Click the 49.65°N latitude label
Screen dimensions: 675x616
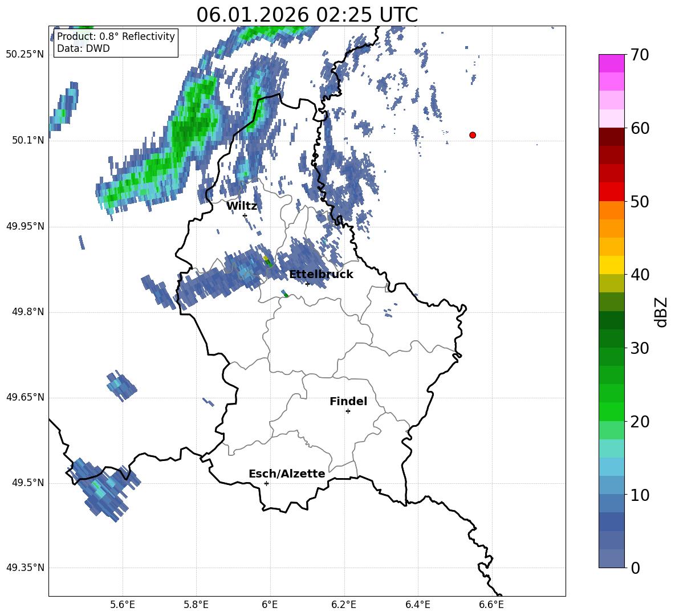[25, 397]
